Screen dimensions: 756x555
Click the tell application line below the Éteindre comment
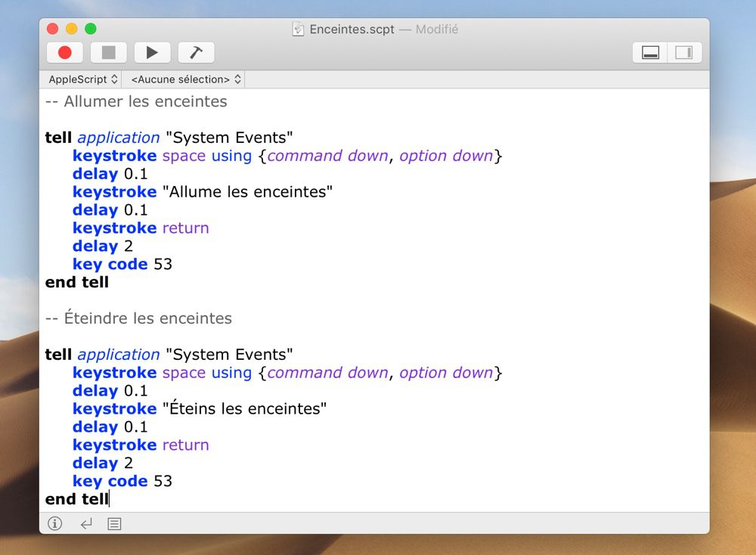(169, 355)
